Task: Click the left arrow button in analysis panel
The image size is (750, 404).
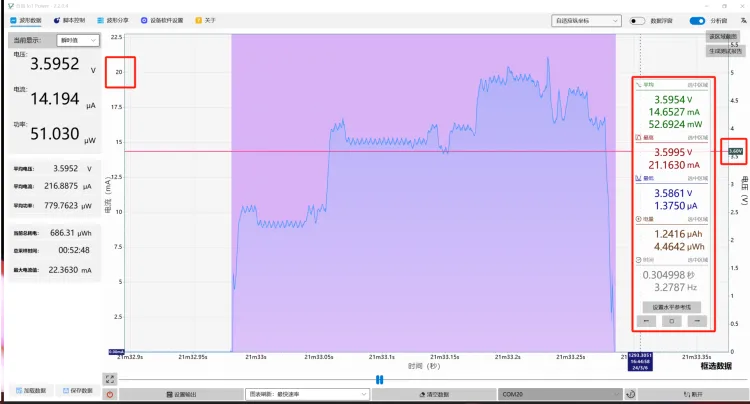Action: [646, 321]
